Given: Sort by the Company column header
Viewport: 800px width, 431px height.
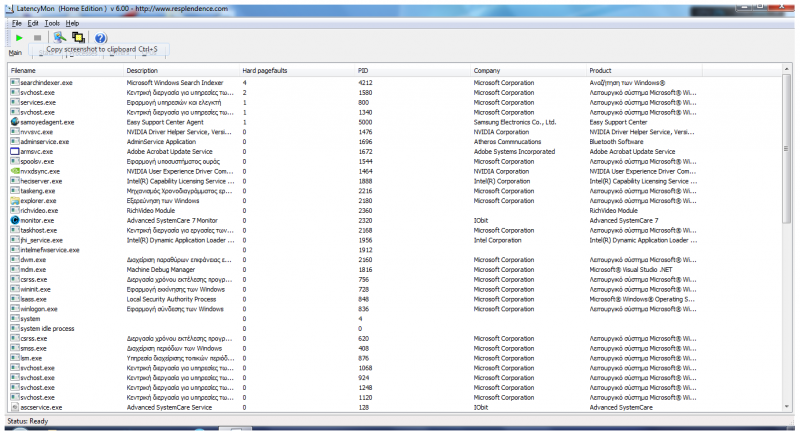Looking at the screenshot, I should click(487, 71).
